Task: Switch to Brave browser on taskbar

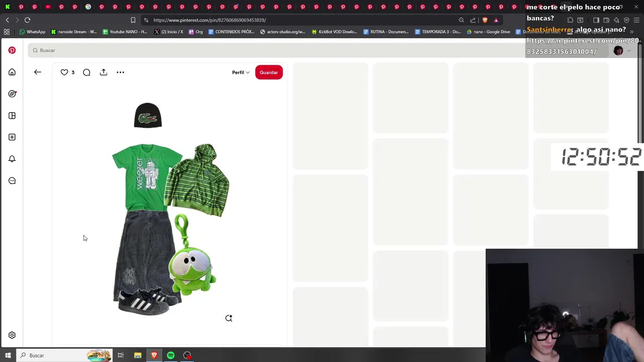Action: pos(154,355)
